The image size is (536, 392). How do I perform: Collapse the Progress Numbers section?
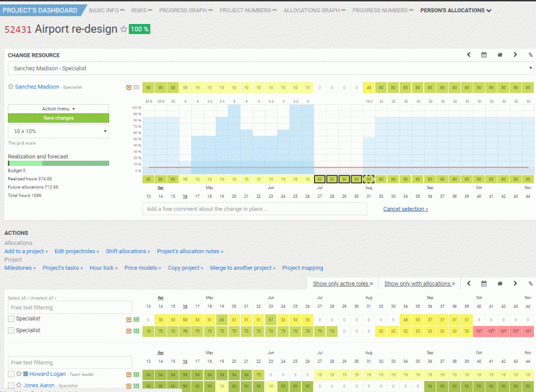[383, 10]
